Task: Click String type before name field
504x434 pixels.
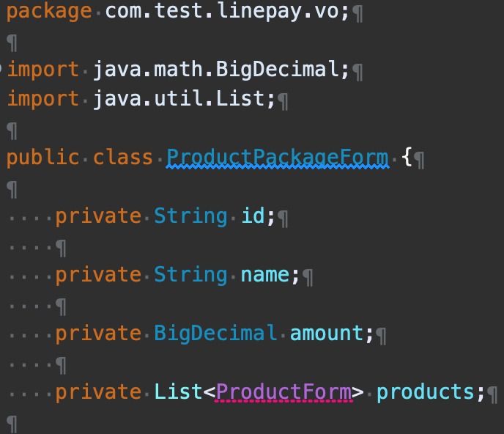Action: 190,275
